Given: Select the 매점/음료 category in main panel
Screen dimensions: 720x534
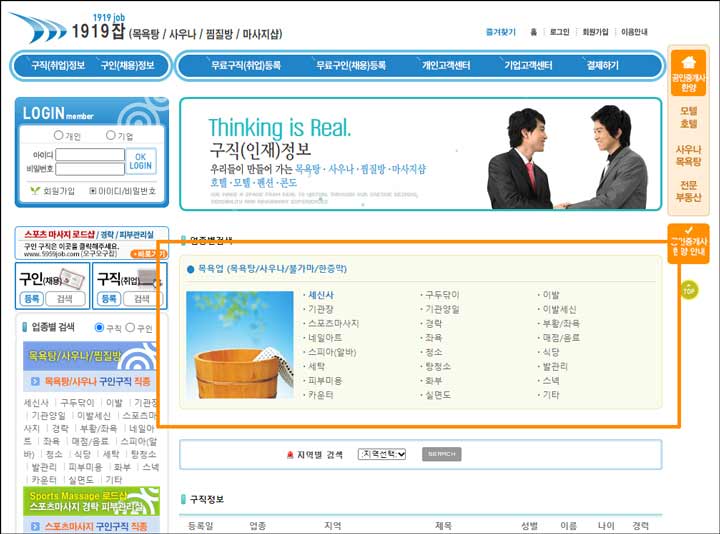Looking at the screenshot, I should coord(561,337).
